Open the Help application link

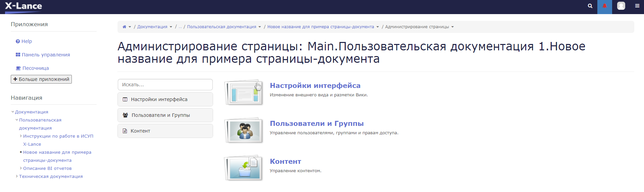[x=27, y=41]
